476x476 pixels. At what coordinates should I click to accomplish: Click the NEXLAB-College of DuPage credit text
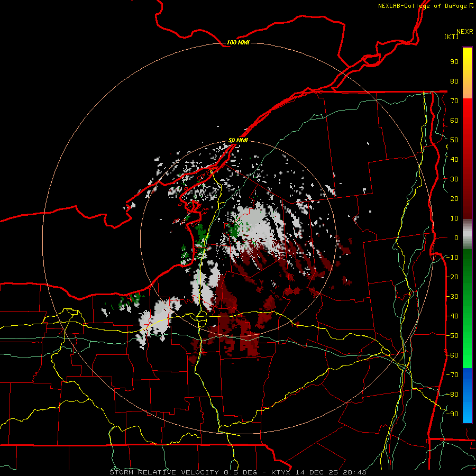[x=425, y=6]
